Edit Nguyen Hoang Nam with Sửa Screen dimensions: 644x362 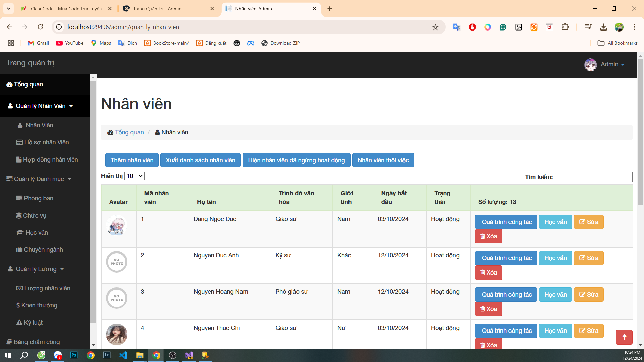click(x=589, y=295)
